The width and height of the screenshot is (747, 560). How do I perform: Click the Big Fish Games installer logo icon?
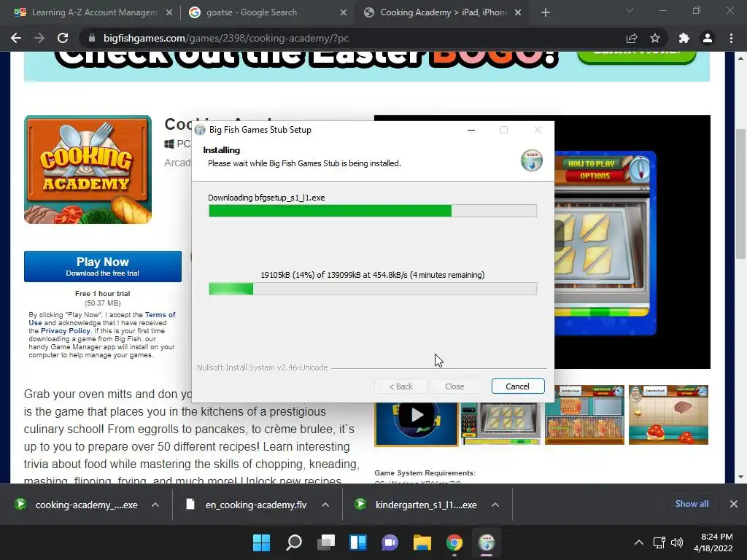[x=532, y=160]
